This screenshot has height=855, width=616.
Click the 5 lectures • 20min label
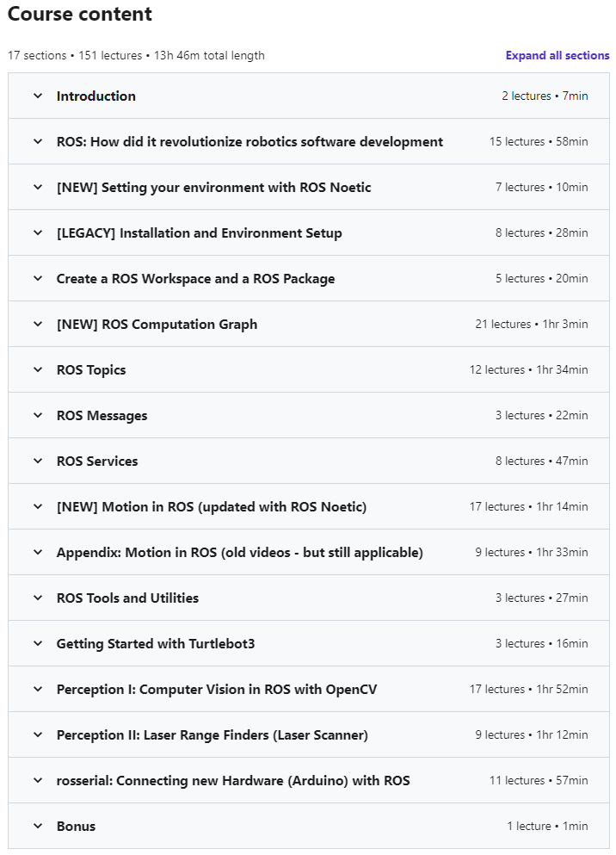click(x=541, y=279)
